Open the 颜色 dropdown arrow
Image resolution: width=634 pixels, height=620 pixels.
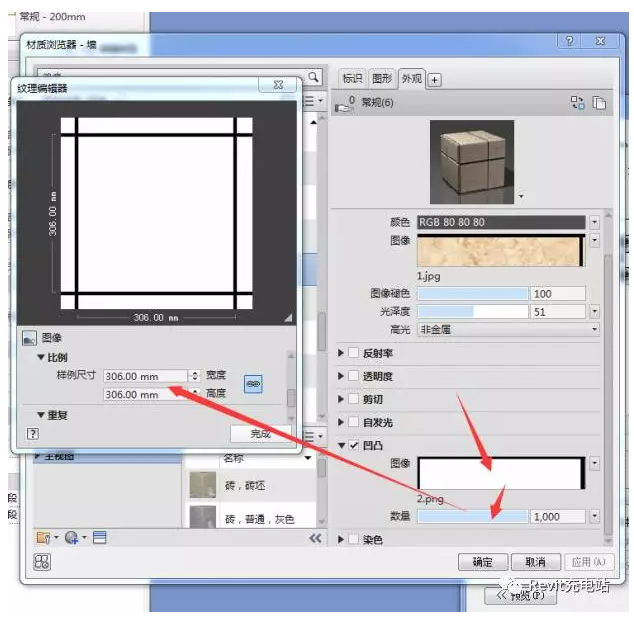pyautogui.click(x=594, y=222)
